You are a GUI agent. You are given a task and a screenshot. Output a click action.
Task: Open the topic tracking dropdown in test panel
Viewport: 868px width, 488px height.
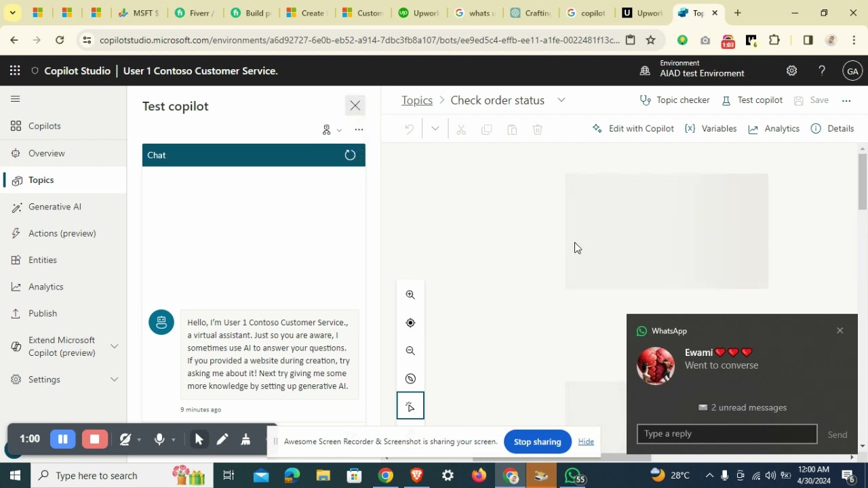[332, 129]
